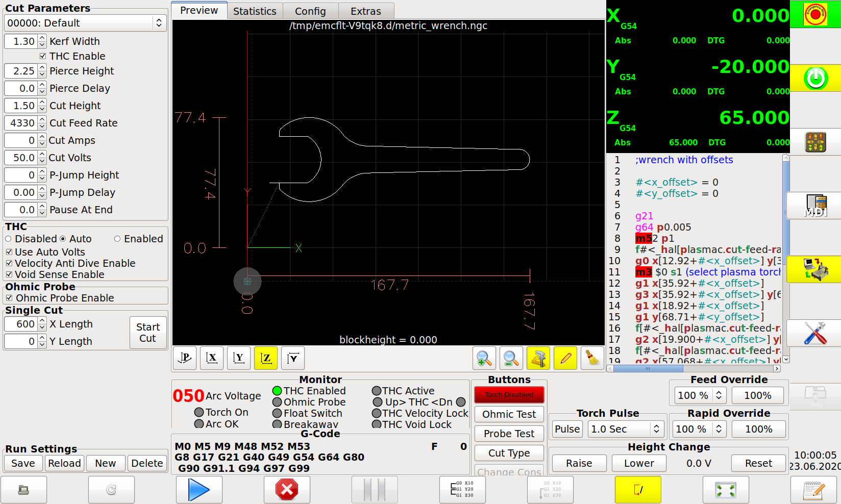Open the Config tab
Screen dimensions: 841x504
click(x=310, y=11)
